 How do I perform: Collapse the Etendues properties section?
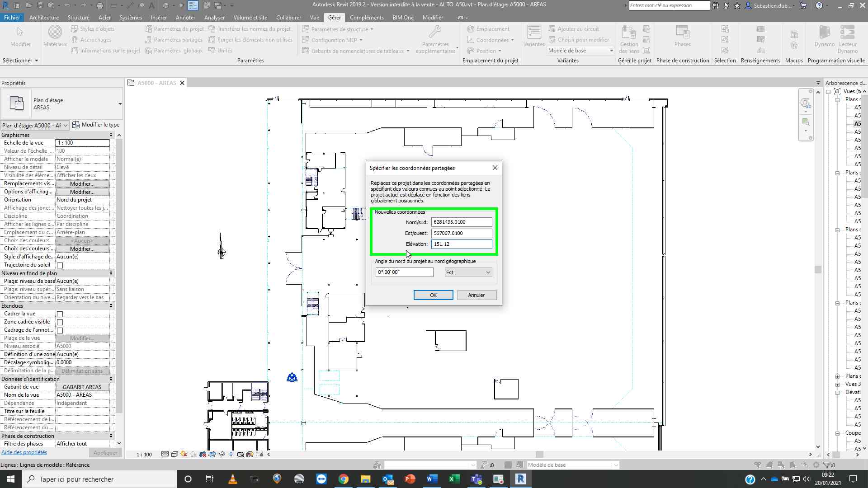pyautogui.click(x=111, y=306)
